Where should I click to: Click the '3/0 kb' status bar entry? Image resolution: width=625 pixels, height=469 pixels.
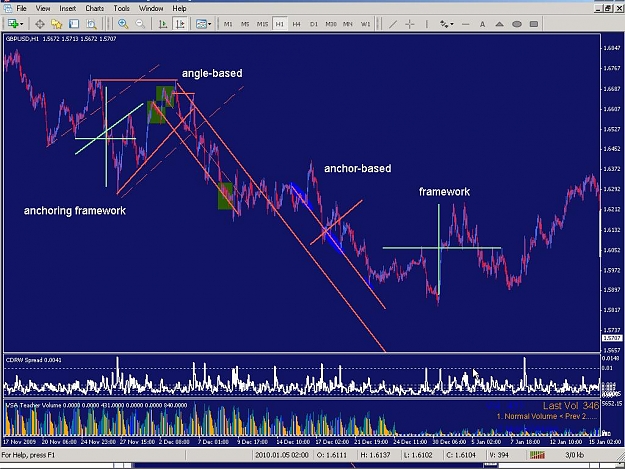pos(574,455)
